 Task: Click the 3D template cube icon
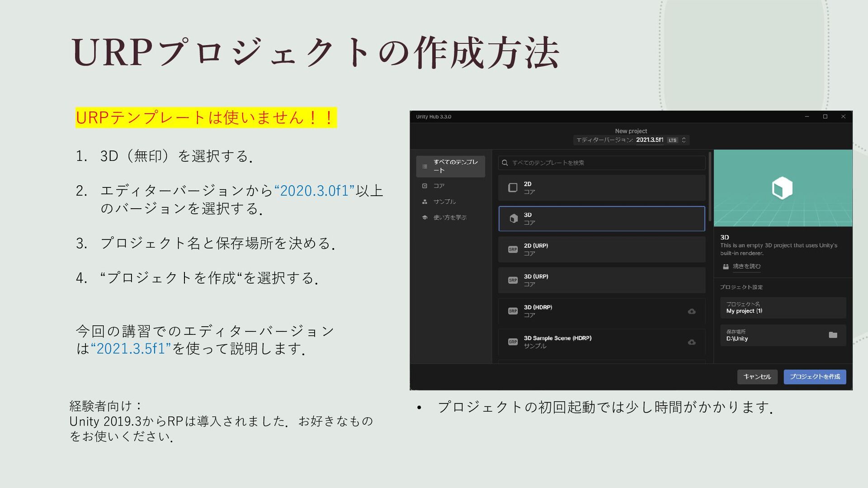(514, 219)
